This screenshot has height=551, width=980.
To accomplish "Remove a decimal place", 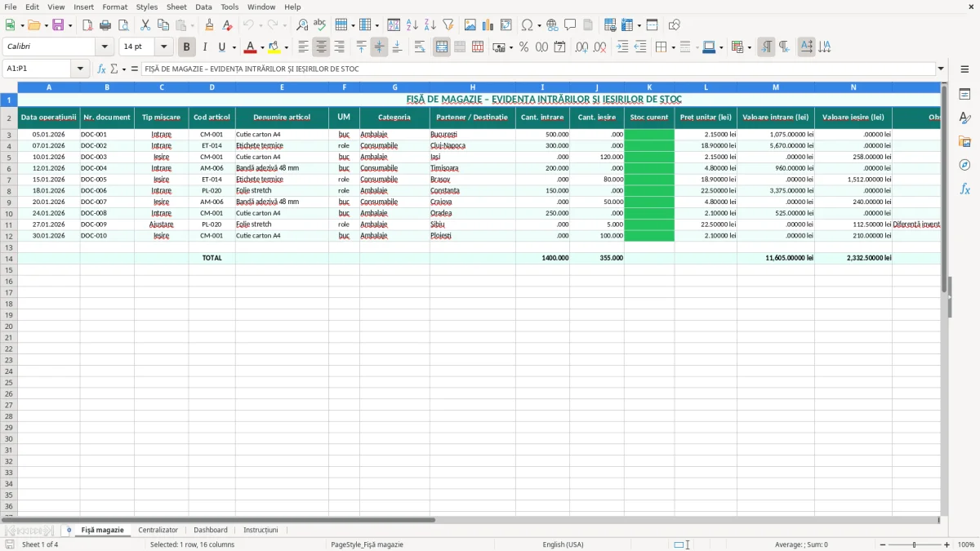I will coord(600,47).
